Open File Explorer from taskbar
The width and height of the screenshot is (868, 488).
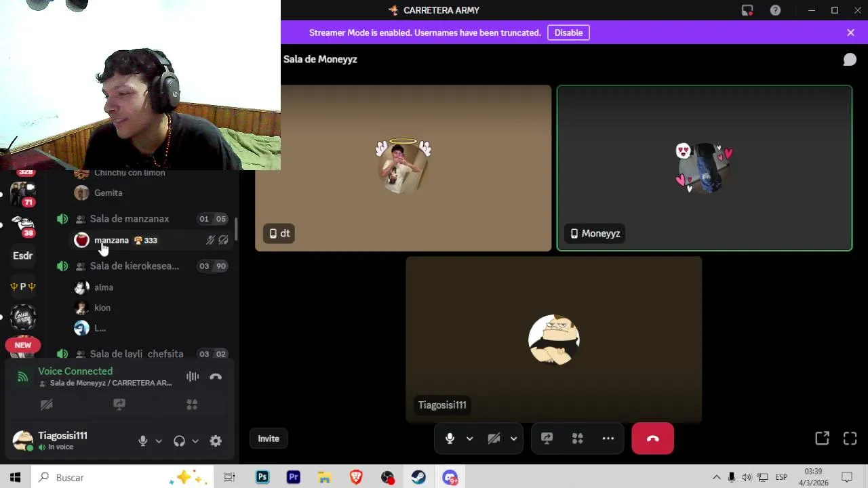click(325, 478)
